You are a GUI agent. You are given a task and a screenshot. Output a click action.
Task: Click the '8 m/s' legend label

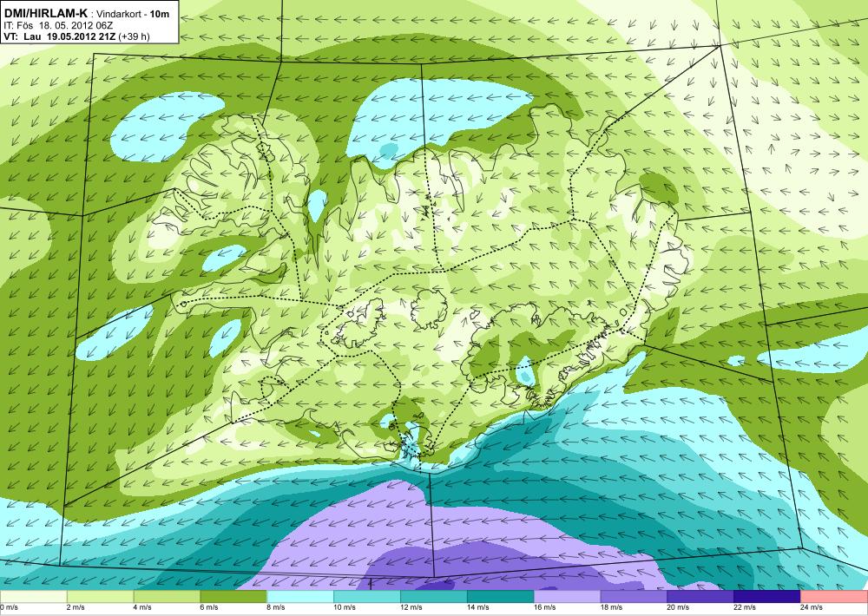[276, 607]
